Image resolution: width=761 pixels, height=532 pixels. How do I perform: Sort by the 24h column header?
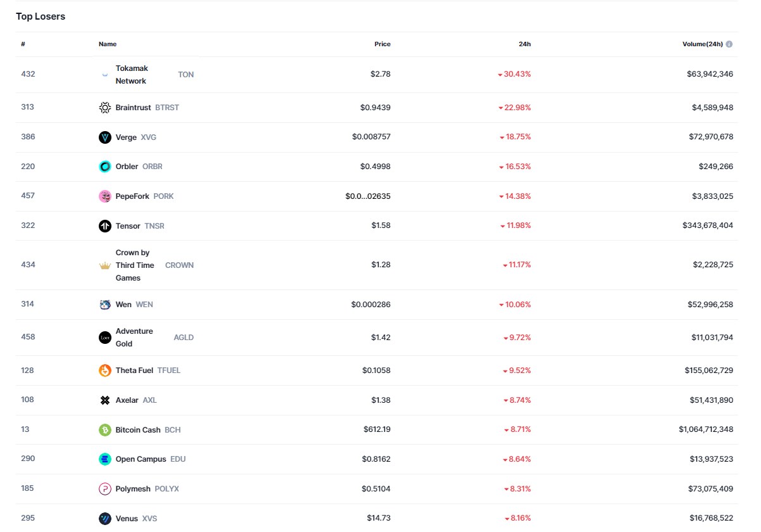click(x=524, y=44)
